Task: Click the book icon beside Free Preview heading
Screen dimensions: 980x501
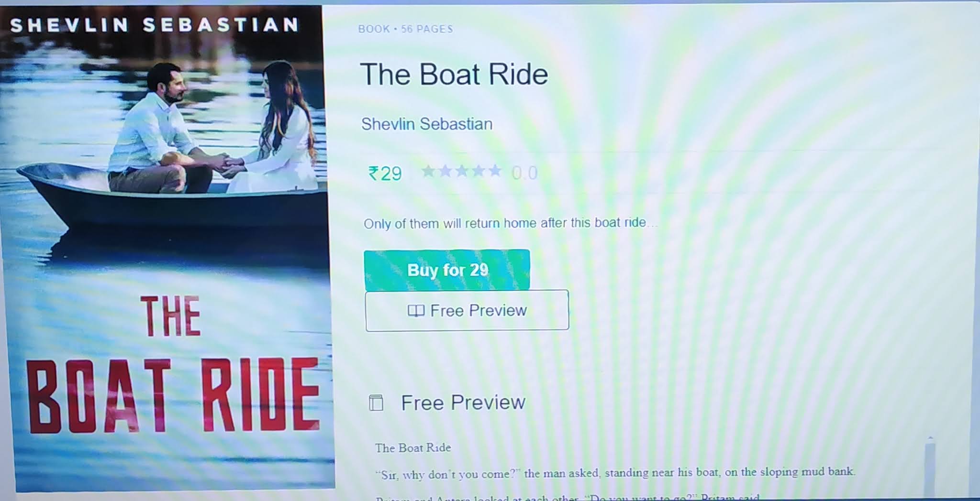Action: 376,403
